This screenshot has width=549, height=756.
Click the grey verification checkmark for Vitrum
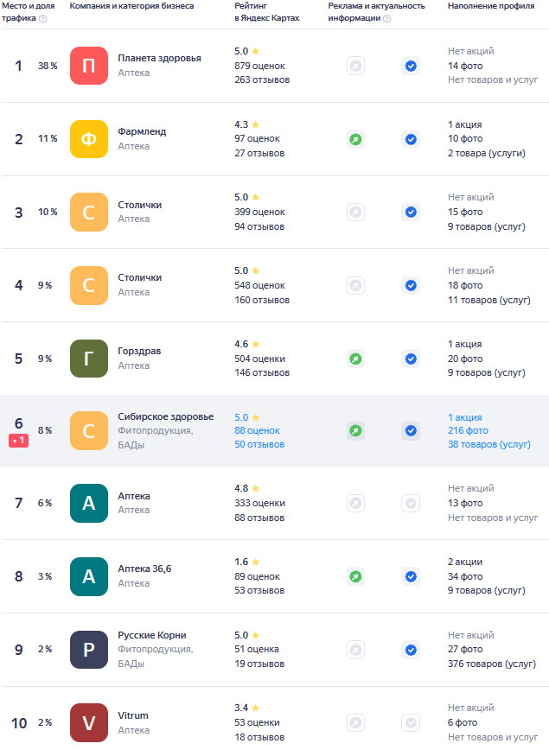[x=411, y=722]
